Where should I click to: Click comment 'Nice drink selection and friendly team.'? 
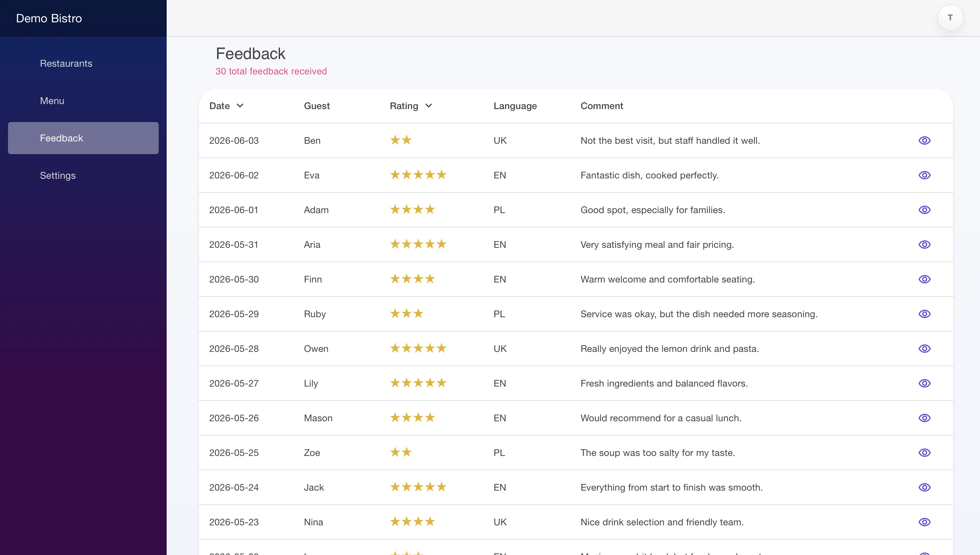[x=662, y=522]
